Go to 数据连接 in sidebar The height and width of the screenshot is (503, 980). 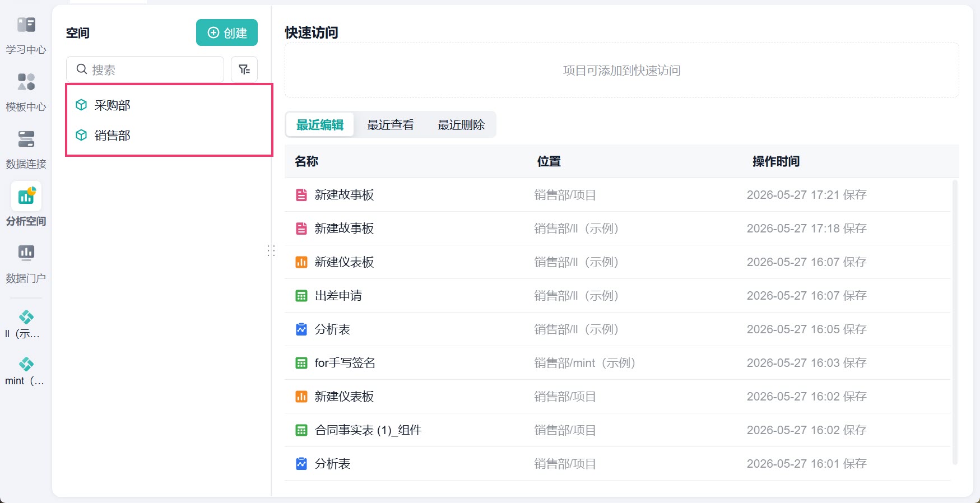coord(26,150)
